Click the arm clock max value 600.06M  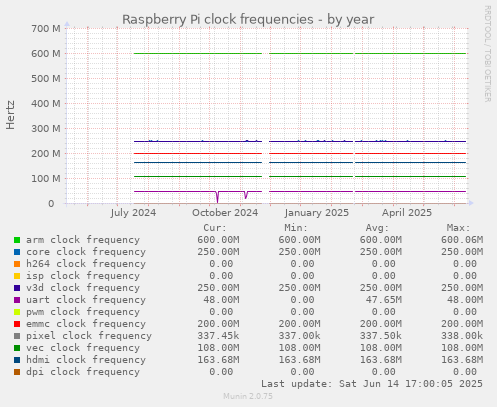tap(462, 240)
